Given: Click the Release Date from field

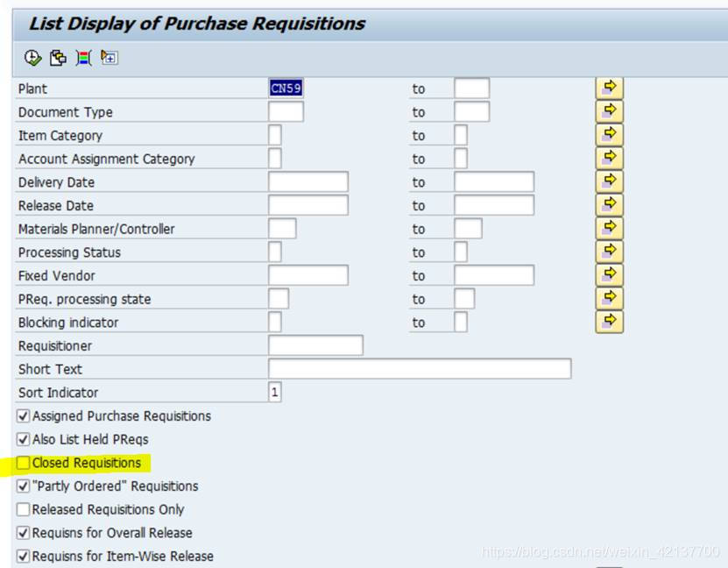Looking at the screenshot, I should (308, 205).
